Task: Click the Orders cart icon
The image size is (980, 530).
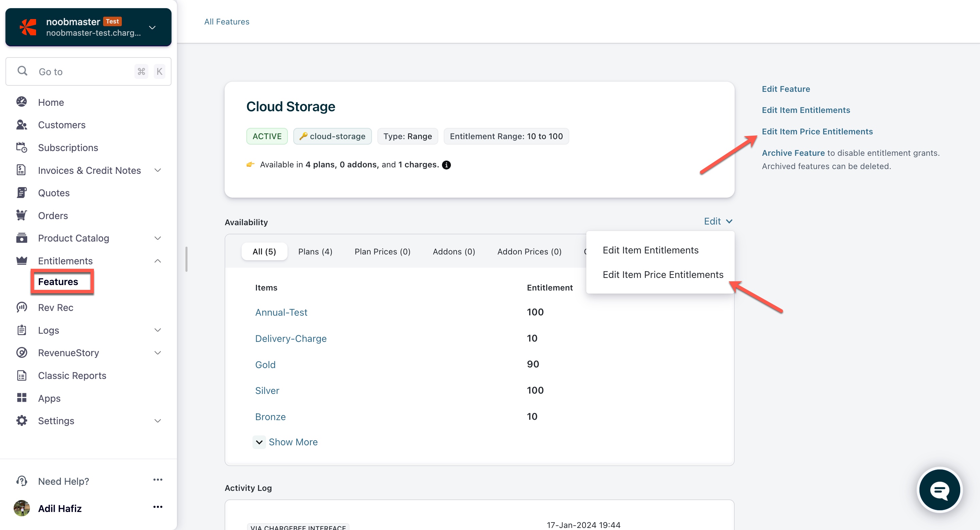Action: (x=22, y=216)
